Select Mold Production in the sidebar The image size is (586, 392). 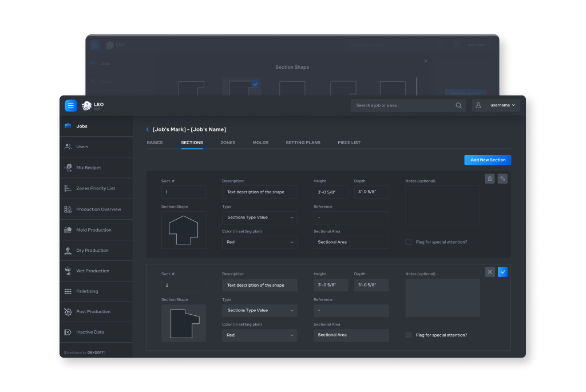click(x=93, y=229)
